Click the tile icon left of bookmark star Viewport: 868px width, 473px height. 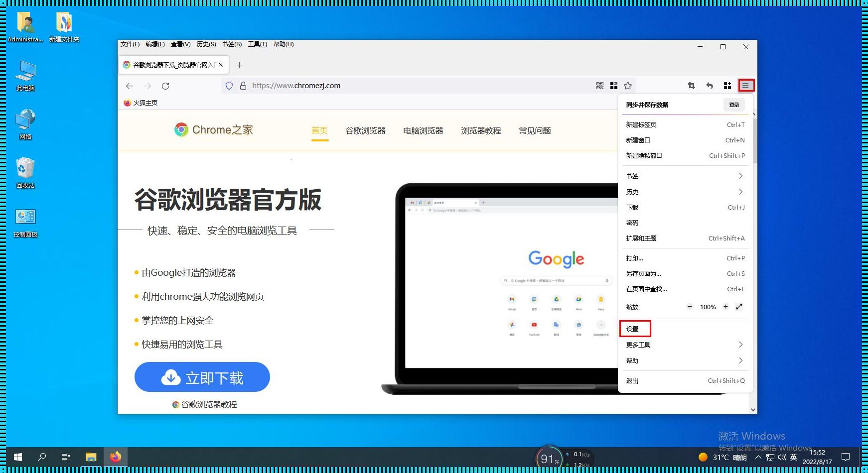tap(614, 86)
